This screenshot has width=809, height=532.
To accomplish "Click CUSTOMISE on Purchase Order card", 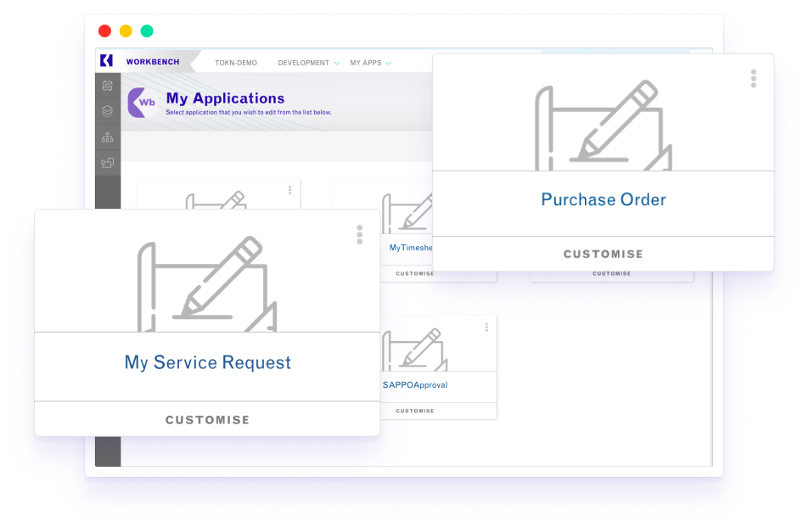I will pyautogui.click(x=603, y=255).
